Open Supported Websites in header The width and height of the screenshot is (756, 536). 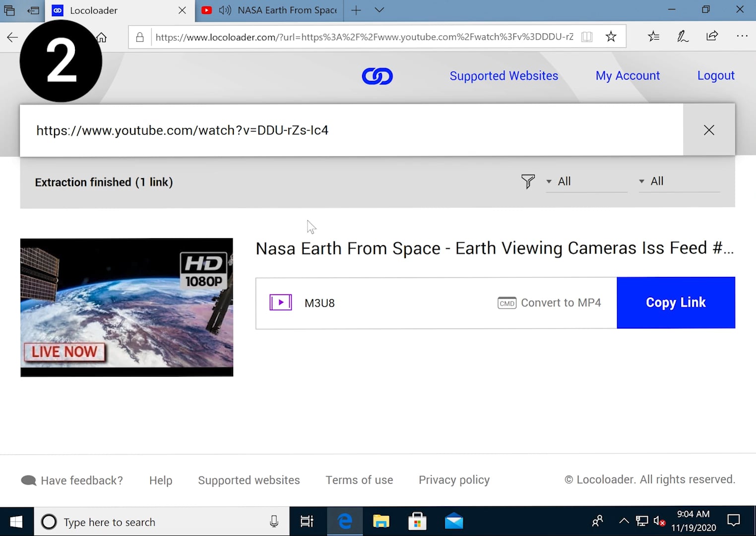tap(504, 76)
